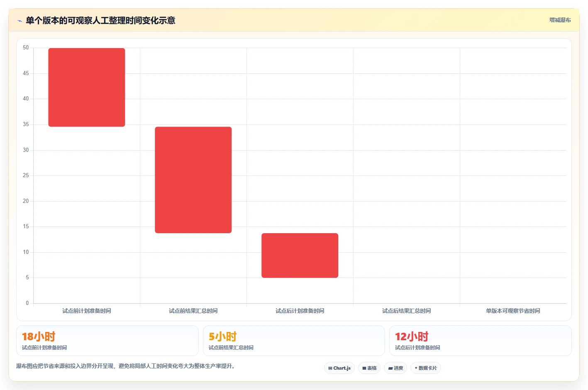Click the lightning icon beside the chart title
The height and width of the screenshot is (390, 588).
point(20,21)
